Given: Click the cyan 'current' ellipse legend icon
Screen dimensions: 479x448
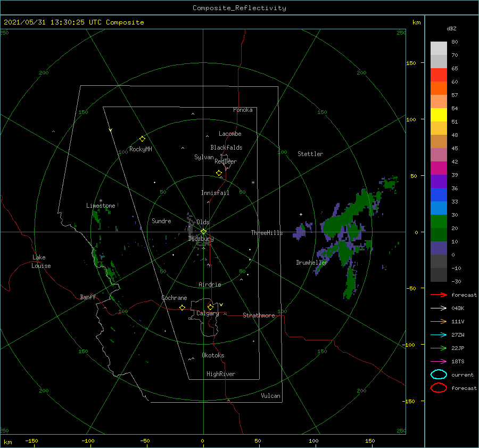Looking at the screenshot, I should click(x=439, y=374).
